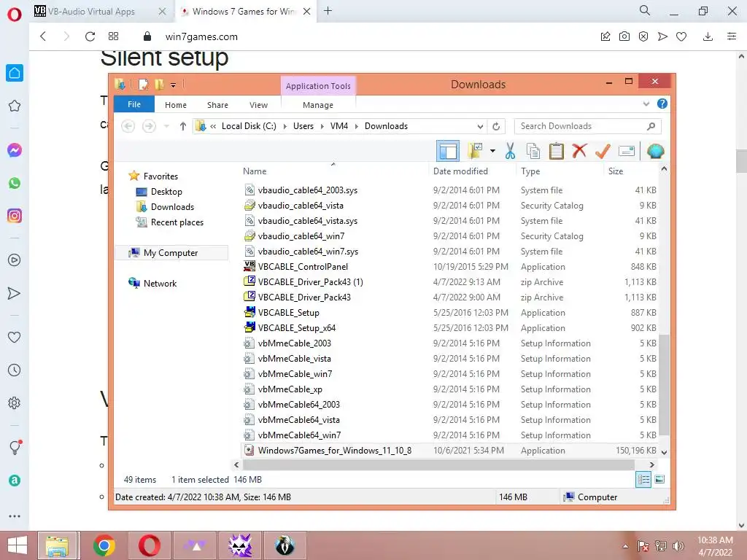The height and width of the screenshot is (560, 747).
Task: Open Opera history clock sidebar icon
Action: (x=15, y=370)
